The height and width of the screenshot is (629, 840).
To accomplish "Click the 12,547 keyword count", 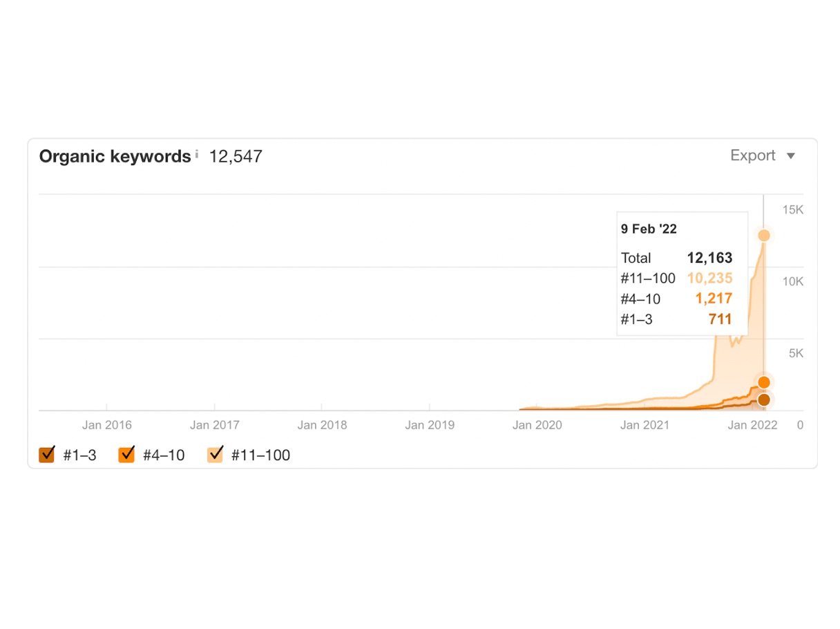I will coord(236,156).
